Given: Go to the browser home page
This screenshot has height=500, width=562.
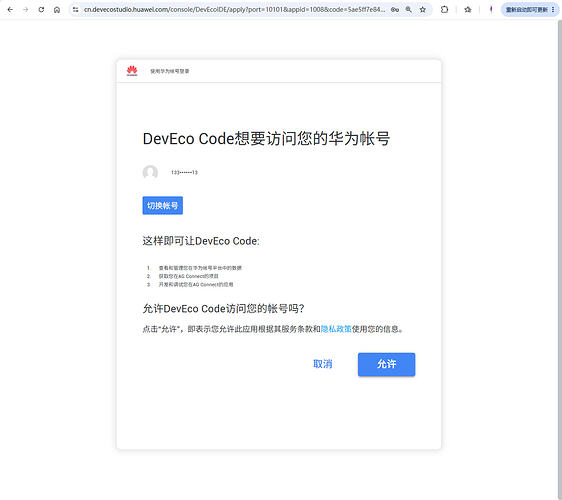Looking at the screenshot, I should click(x=57, y=10).
